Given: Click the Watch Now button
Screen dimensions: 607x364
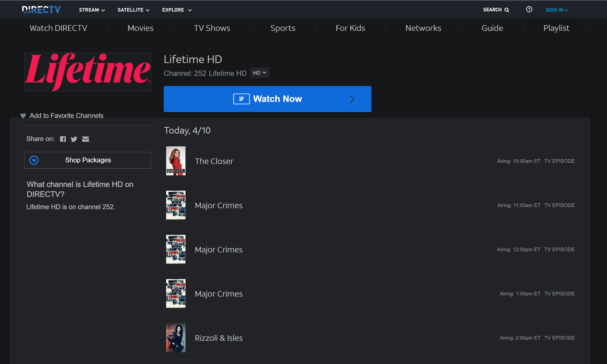Looking at the screenshot, I should pos(267,99).
